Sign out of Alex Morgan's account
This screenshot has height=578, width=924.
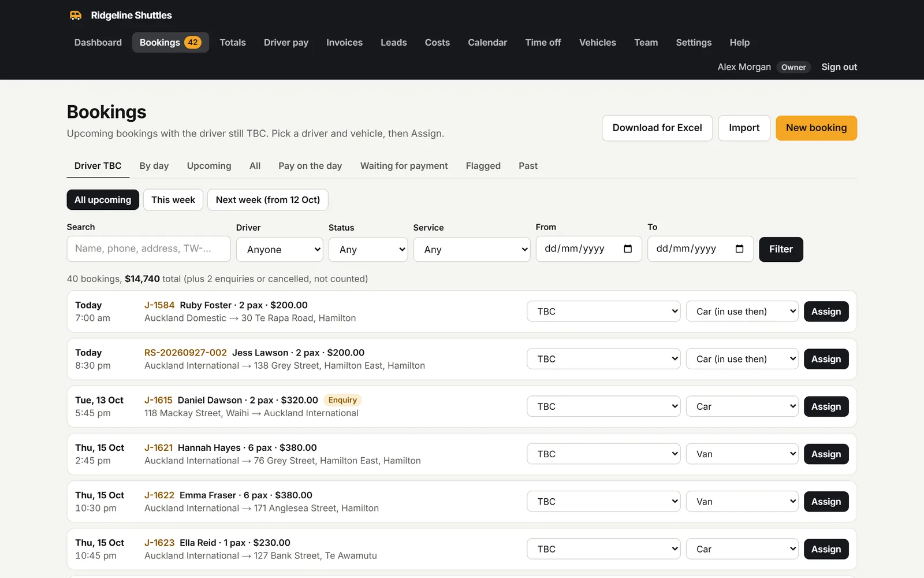point(839,67)
